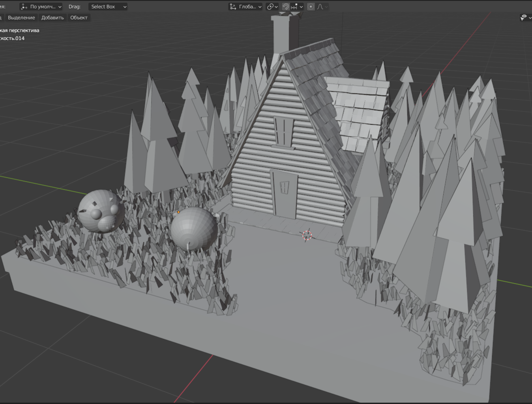
Task: Select the upper window of the cabin
Action: (x=284, y=131)
